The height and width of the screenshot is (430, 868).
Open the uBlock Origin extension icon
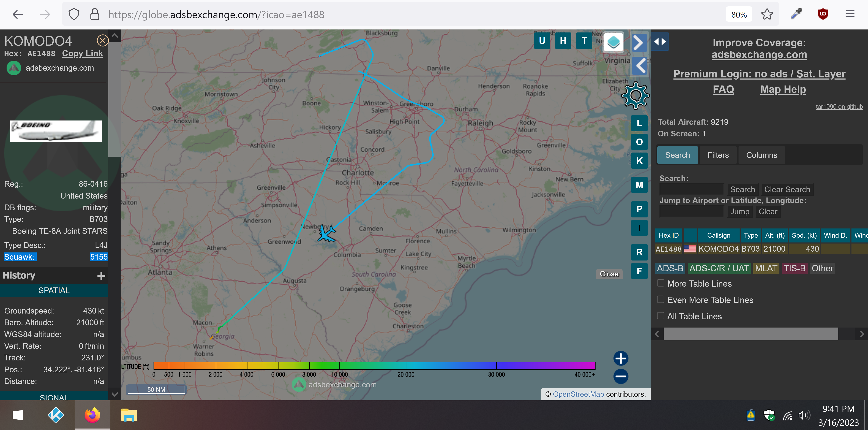[822, 14]
